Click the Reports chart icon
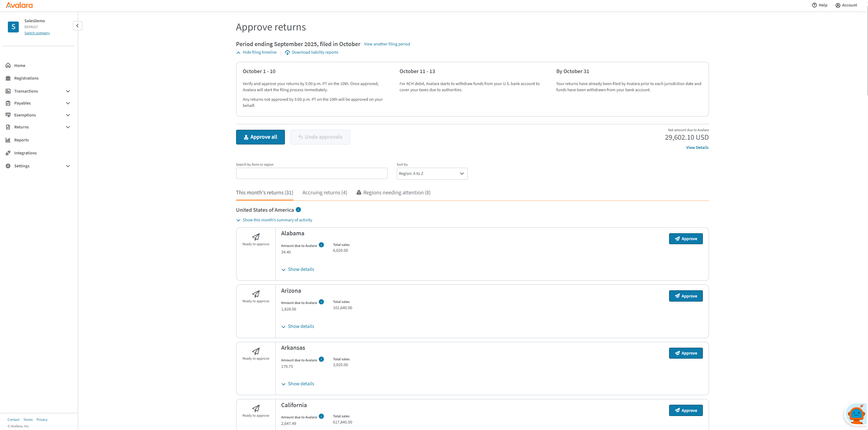Viewport: 868px width, 430px height. point(8,140)
